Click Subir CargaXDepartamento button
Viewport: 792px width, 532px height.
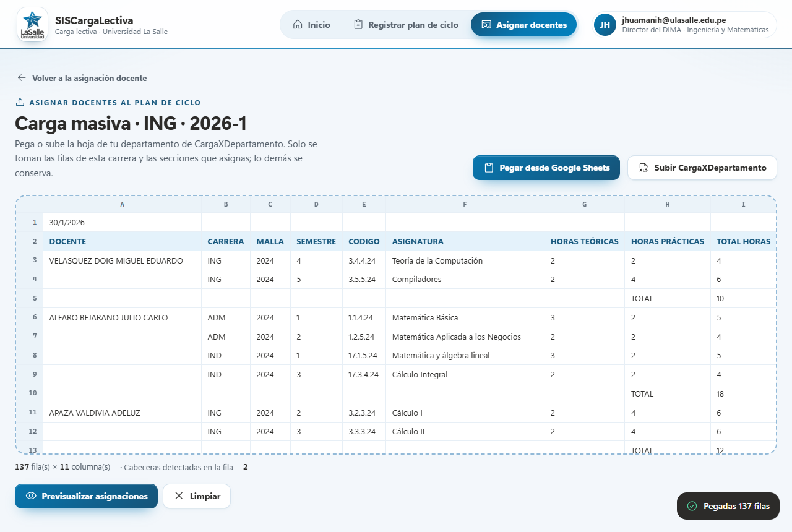[x=702, y=168]
